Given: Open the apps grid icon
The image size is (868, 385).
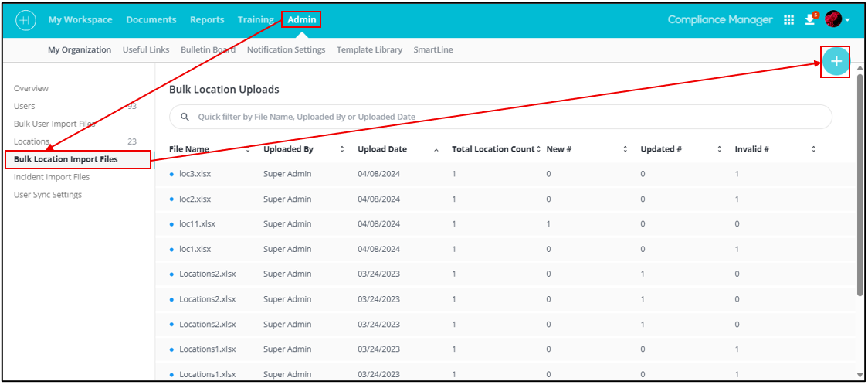Looking at the screenshot, I should pyautogui.click(x=788, y=20).
